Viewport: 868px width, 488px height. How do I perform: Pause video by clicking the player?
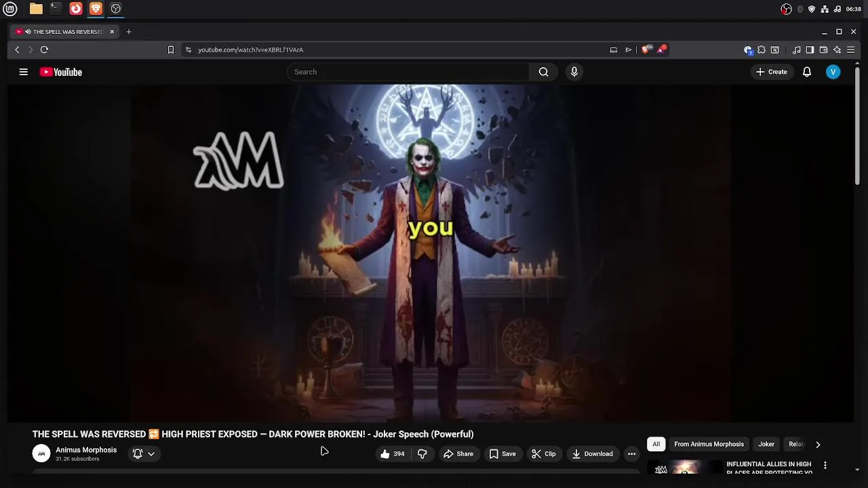pyautogui.click(x=430, y=252)
